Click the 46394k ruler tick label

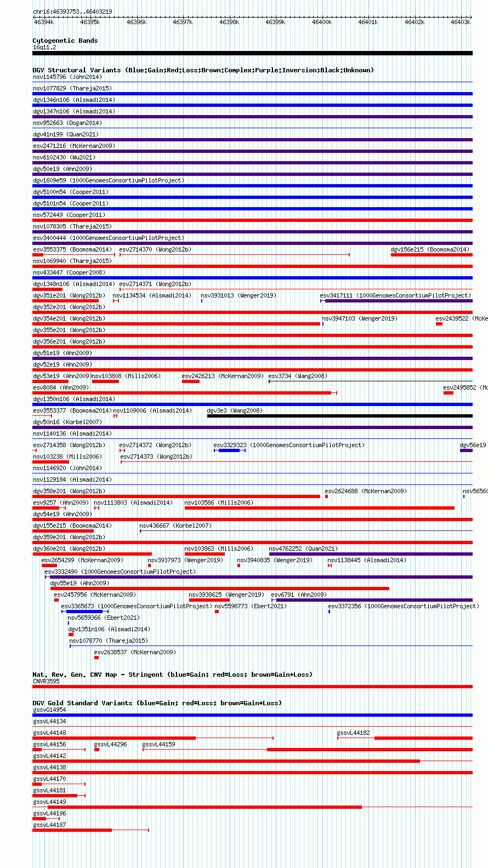(44, 22)
